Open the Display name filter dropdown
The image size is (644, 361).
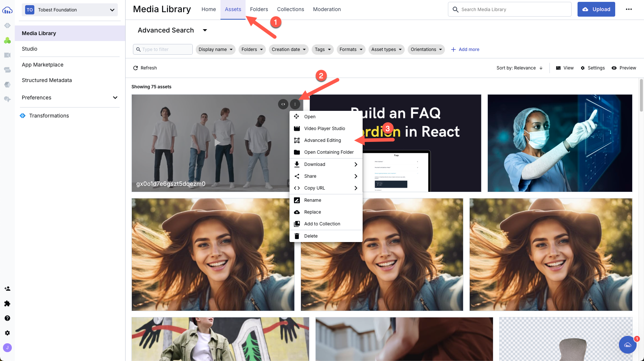tap(216, 50)
